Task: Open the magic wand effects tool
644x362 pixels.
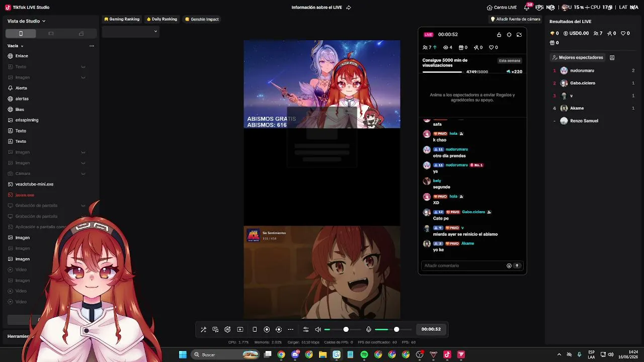Action: click(203, 329)
